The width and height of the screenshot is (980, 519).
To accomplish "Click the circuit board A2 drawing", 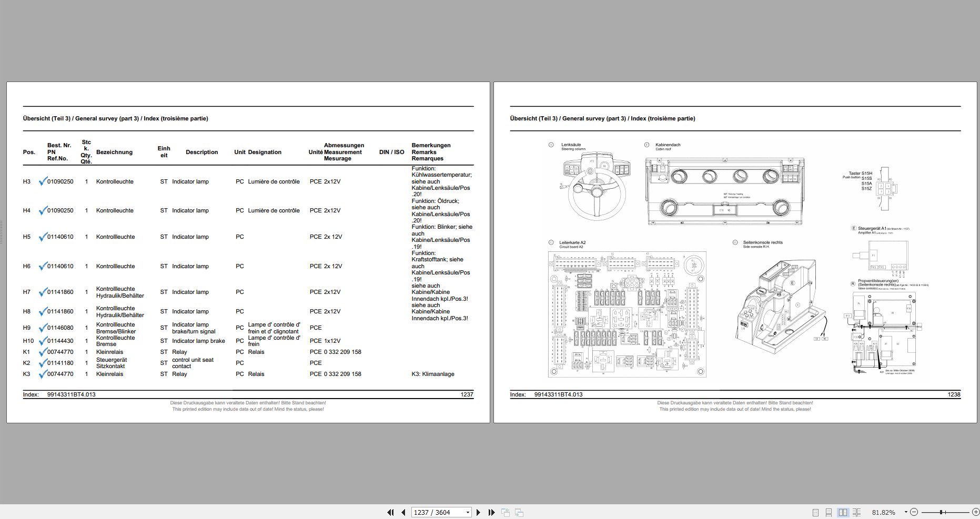I will [x=627, y=314].
